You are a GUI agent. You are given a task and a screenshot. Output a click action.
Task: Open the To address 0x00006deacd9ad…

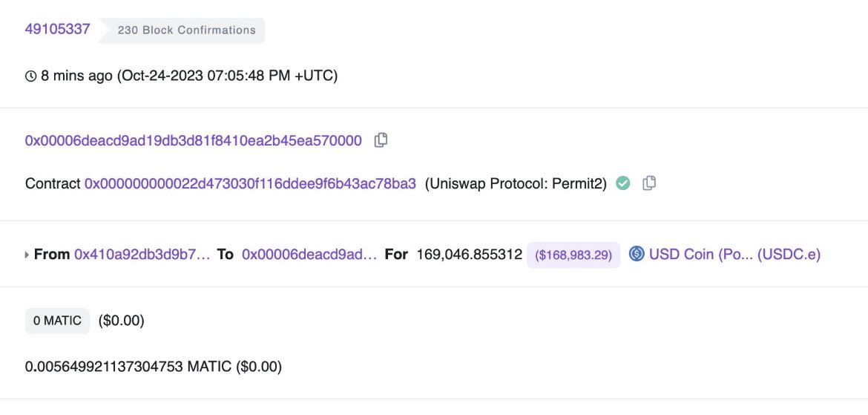(x=309, y=255)
